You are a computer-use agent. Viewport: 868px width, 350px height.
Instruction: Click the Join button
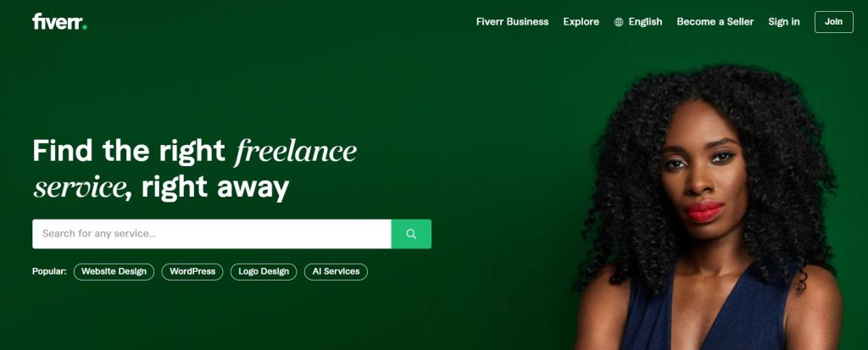tap(834, 21)
